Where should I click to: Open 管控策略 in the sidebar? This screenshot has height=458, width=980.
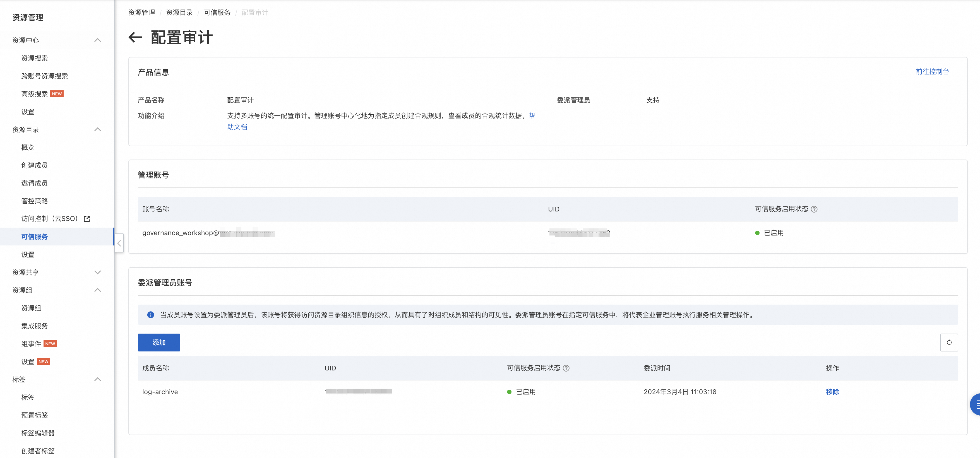tap(35, 201)
